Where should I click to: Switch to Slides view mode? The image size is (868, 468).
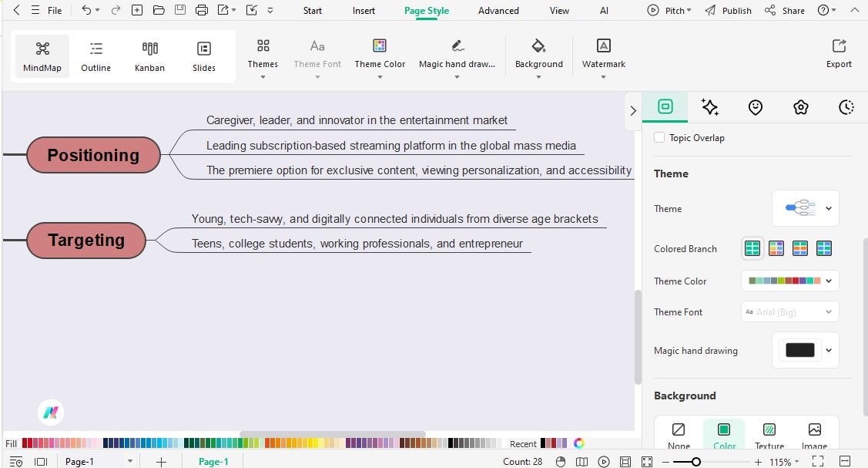click(x=203, y=56)
